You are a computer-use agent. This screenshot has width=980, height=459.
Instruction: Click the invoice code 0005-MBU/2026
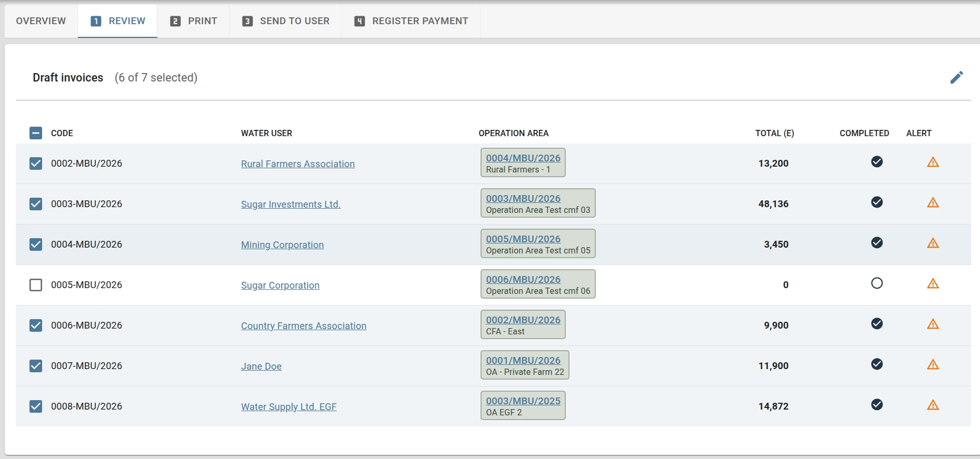tap(86, 285)
